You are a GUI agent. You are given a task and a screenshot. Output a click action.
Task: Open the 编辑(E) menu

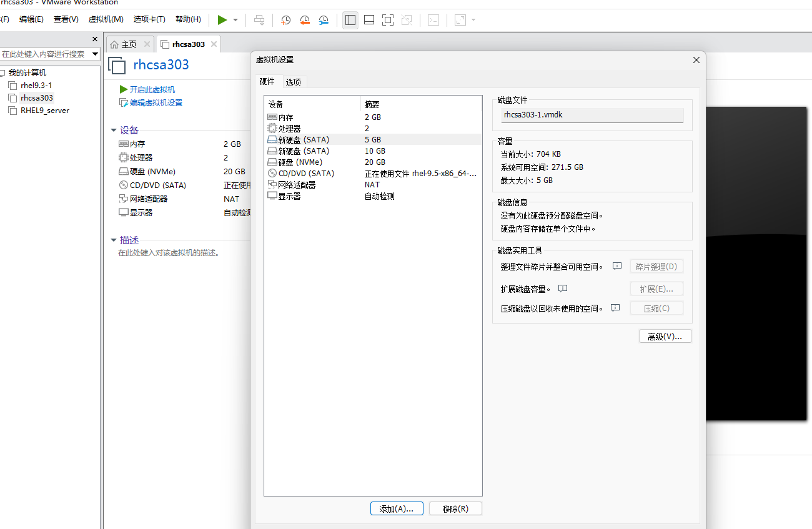[x=31, y=19]
